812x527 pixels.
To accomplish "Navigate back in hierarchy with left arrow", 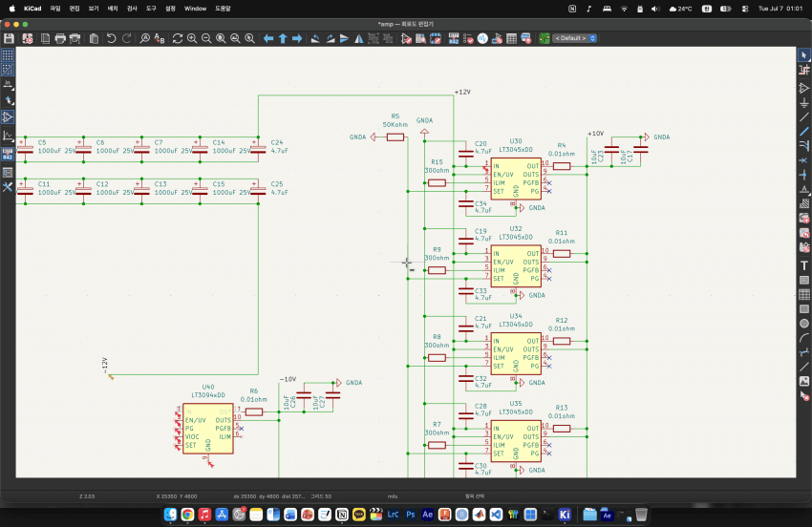I will 268,38.
